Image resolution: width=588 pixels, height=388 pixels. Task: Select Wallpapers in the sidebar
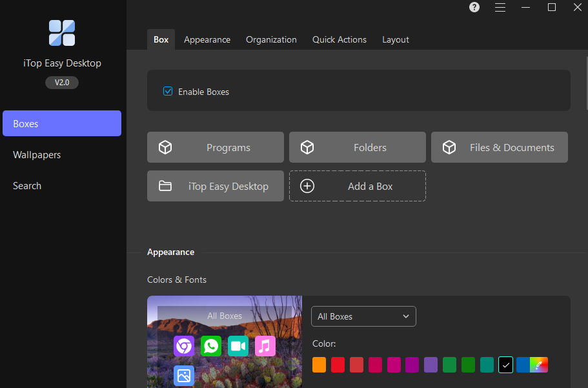37,155
